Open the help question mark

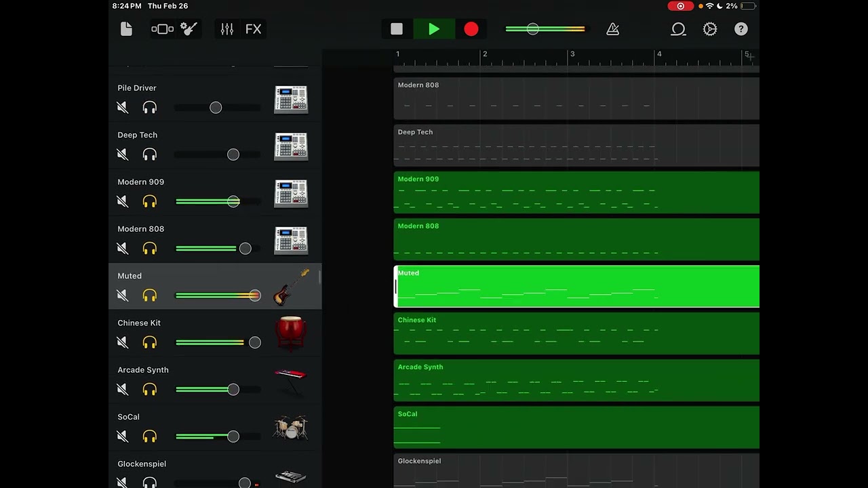pyautogui.click(x=741, y=29)
